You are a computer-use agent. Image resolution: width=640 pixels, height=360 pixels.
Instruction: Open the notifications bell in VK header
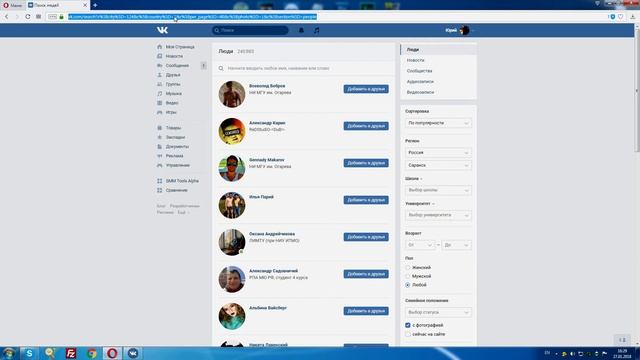(301, 30)
